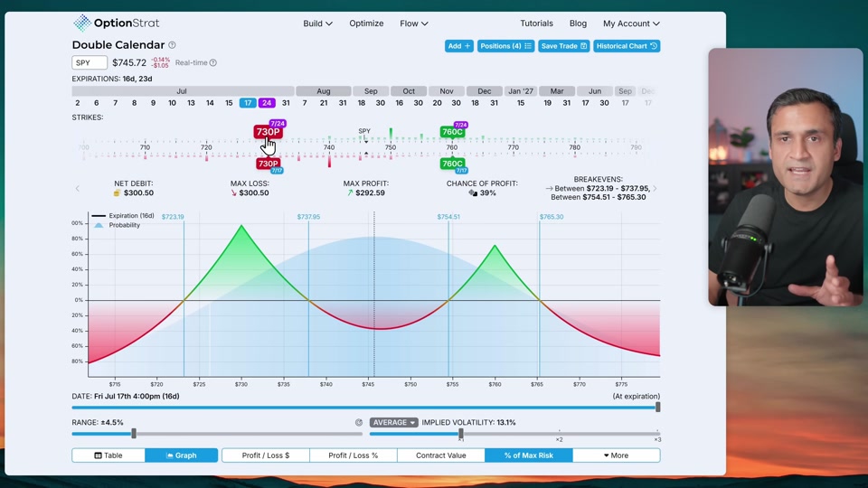Click the $300.50 net debit value
The image size is (868, 488).
[138, 193]
